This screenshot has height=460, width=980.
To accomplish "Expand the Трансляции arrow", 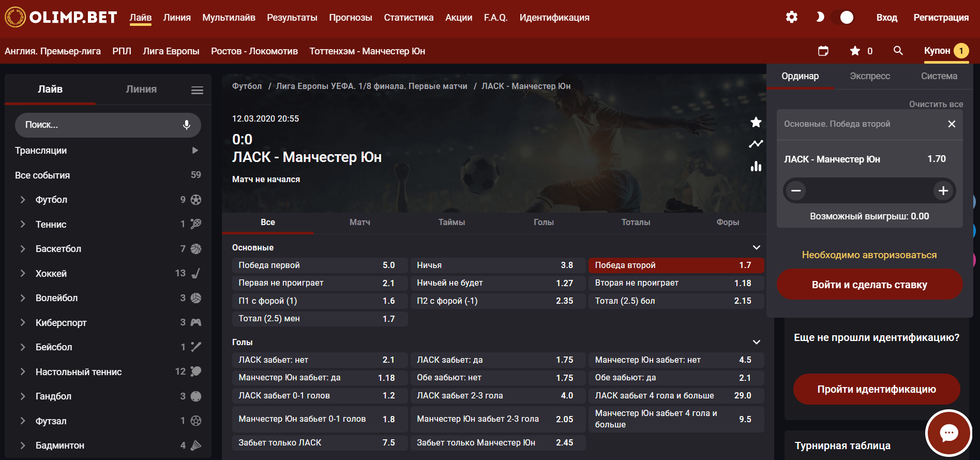I will [x=195, y=151].
